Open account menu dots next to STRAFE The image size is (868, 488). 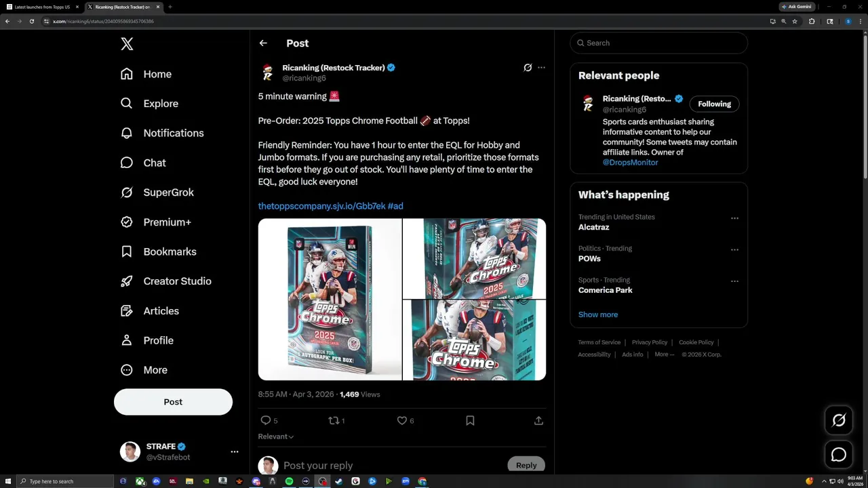point(235,451)
